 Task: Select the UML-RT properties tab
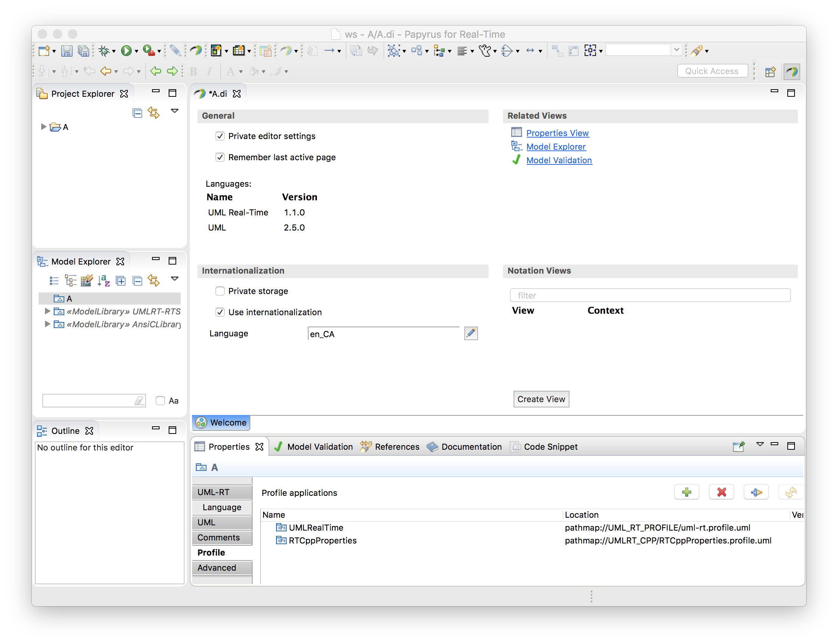(222, 492)
